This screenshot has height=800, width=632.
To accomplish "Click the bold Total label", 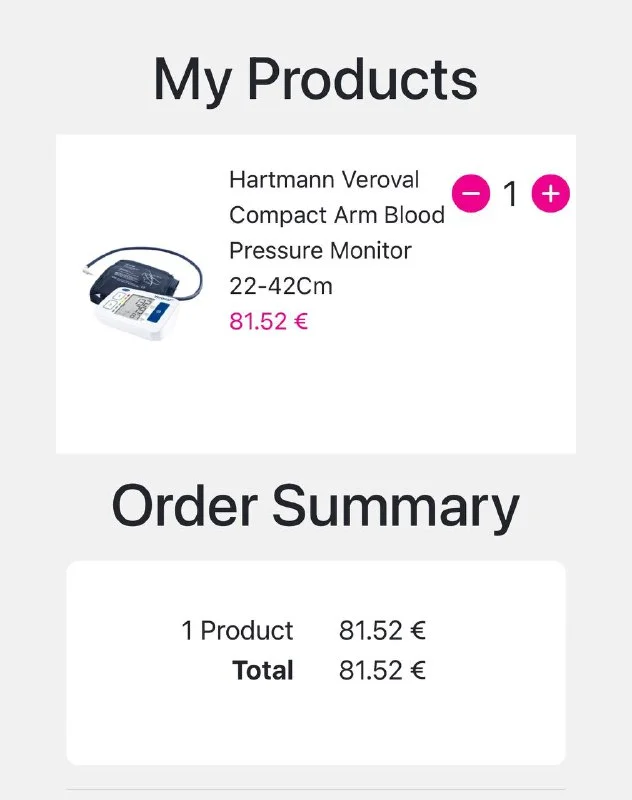I will [x=263, y=670].
